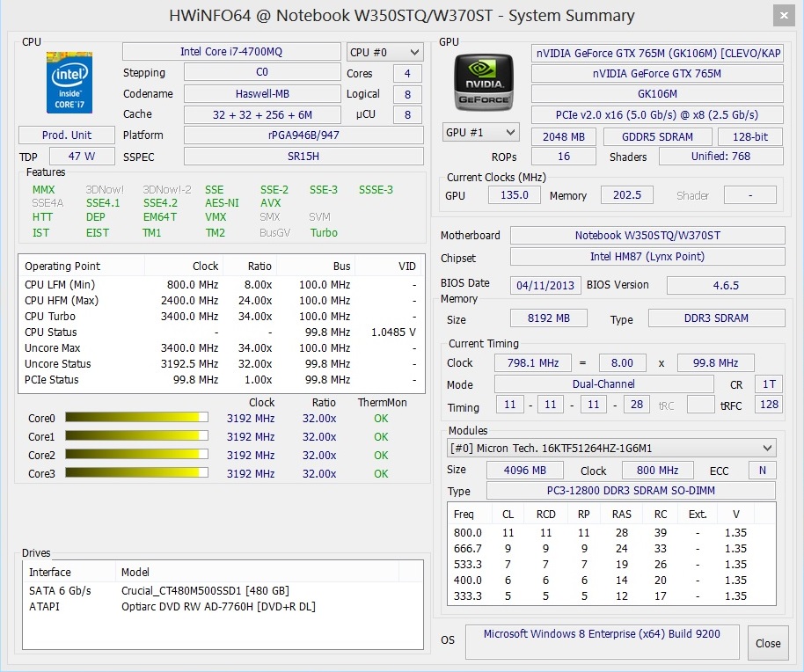This screenshot has width=804, height=672.
Task: Click Core0 clock value 3192 MHz
Action: (251, 419)
